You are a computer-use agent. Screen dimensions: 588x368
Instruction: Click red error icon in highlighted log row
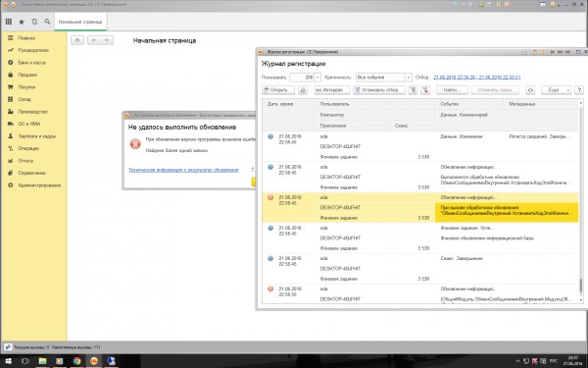(x=270, y=197)
